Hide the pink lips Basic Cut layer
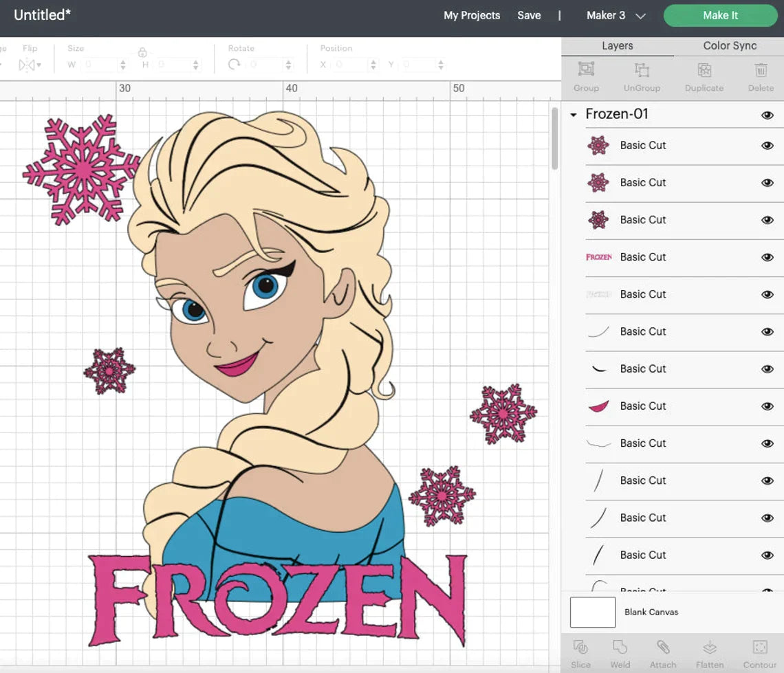The height and width of the screenshot is (673, 784). tap(767, 406)
